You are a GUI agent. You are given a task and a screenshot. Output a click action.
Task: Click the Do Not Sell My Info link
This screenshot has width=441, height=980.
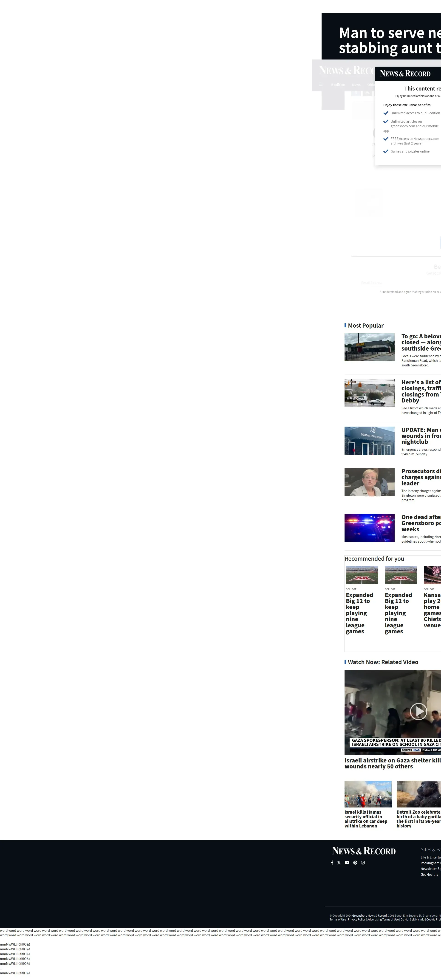(x=412, y=920)
